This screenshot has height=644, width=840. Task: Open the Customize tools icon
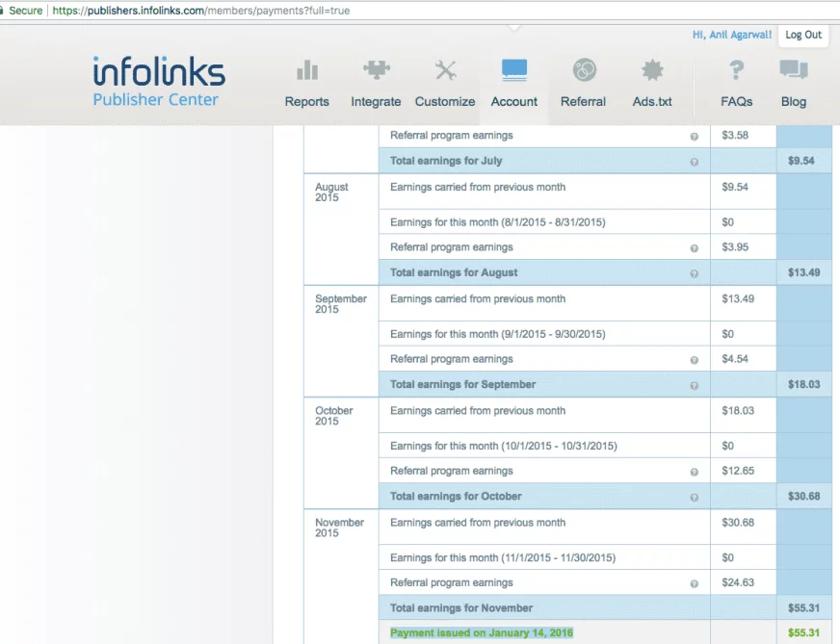click(445, 70)
